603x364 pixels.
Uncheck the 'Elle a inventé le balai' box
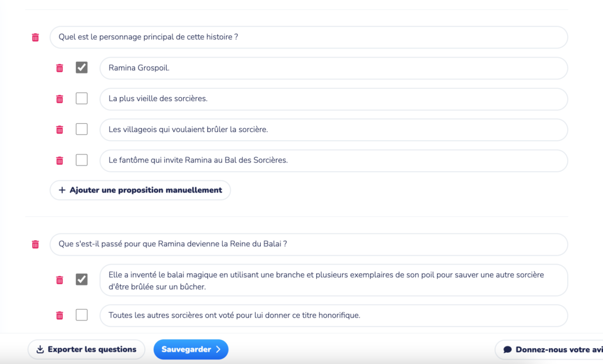[82, 280]
